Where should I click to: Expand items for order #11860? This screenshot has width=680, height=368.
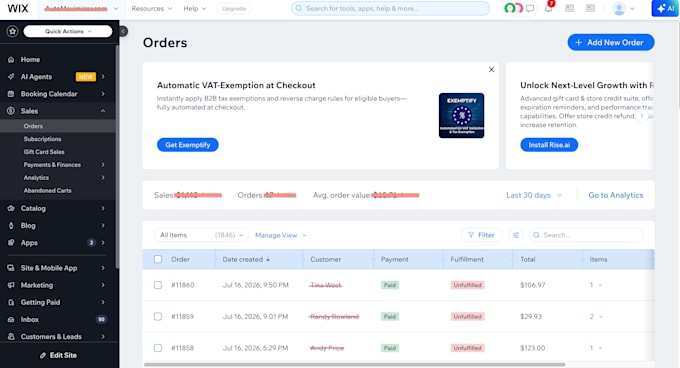click(x=596, y=285)
